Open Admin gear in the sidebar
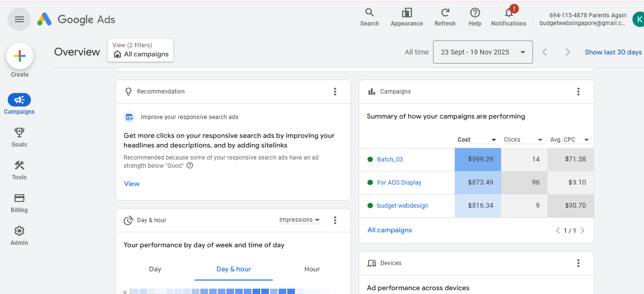The height and width of the screenshot is (294, 644). 19,236
